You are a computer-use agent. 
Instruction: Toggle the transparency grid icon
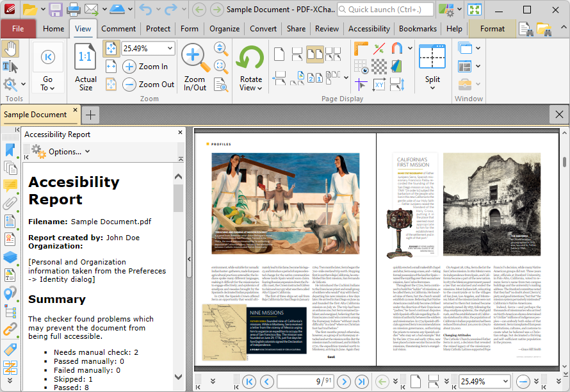tap(379, 67)
